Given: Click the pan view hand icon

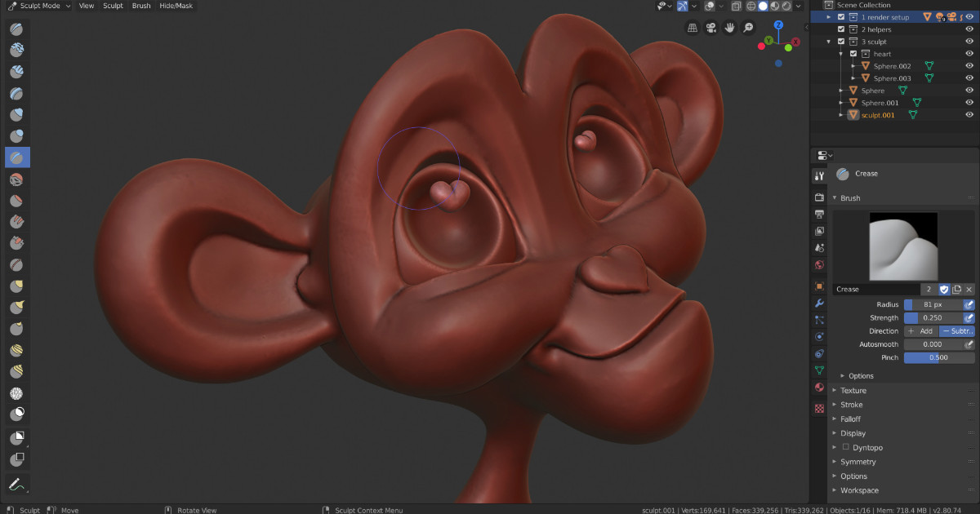Looking at the screenshot, I should [729, 28].
